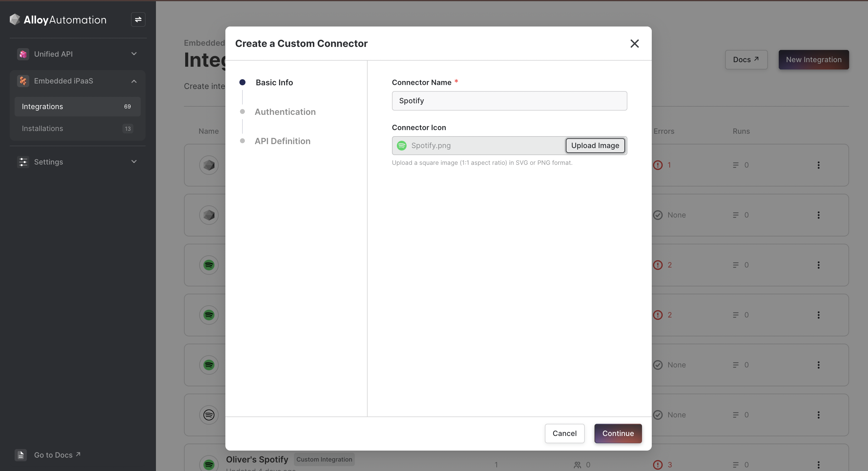Close the Create a Custom Connector dialog

point(634,44)
